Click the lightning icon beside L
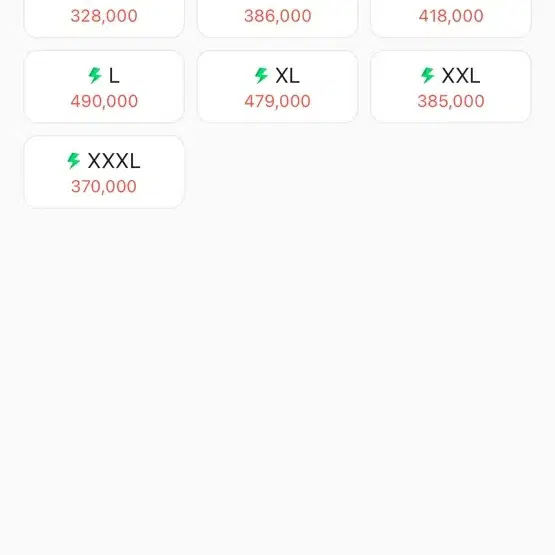Screen dimensions: 555x555 pos(95,75)
